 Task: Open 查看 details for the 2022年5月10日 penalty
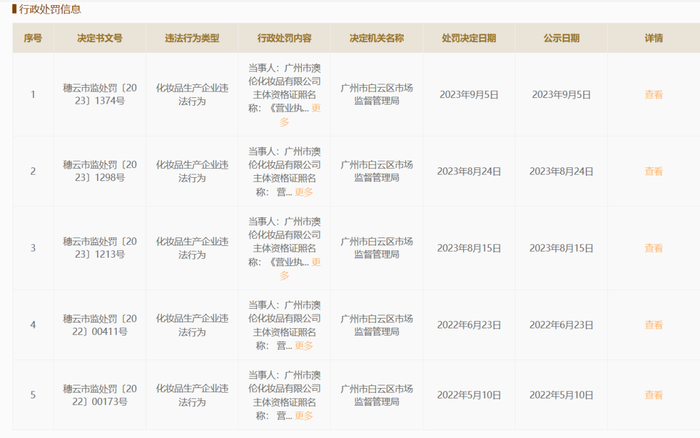pos(654,395)
